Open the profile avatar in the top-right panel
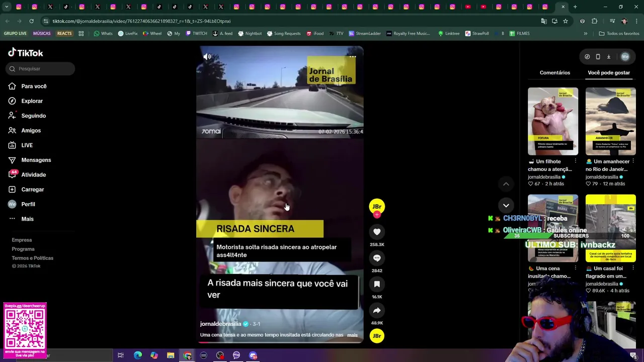This screenshot has height=362, width=644. pyautogui.click(x=625, y=57)
